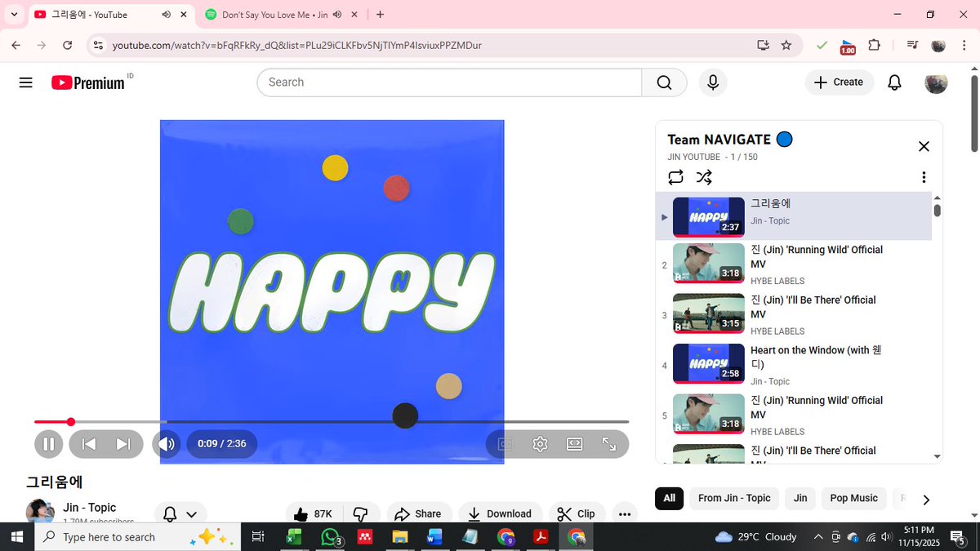Open the Create button
Screen dimensions: 980x551
839,82
